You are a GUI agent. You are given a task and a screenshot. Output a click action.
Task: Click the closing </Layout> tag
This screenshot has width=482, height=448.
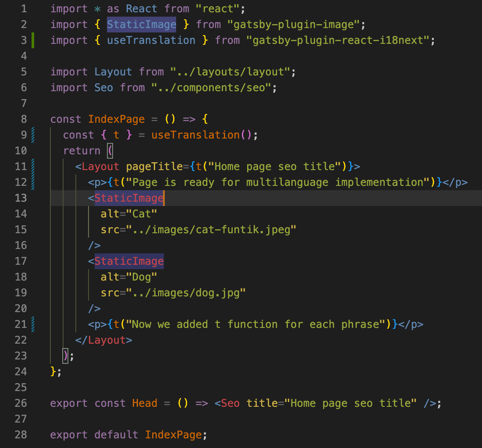click(103, 340)
